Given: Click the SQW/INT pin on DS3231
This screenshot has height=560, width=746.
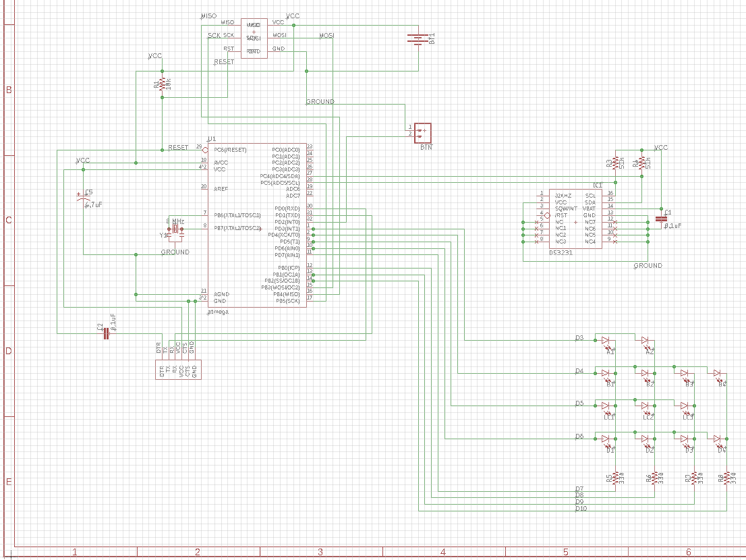Looking at the screenshot, I should point(566,208).
